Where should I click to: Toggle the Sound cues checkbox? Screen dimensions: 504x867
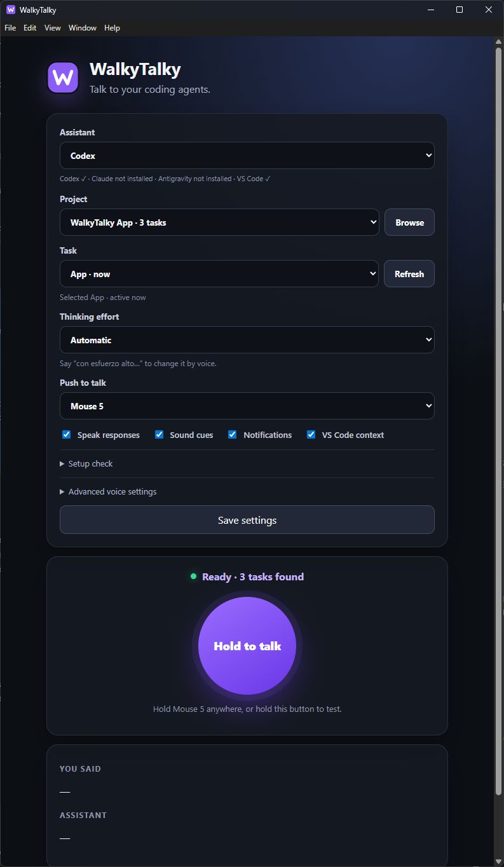159,435
